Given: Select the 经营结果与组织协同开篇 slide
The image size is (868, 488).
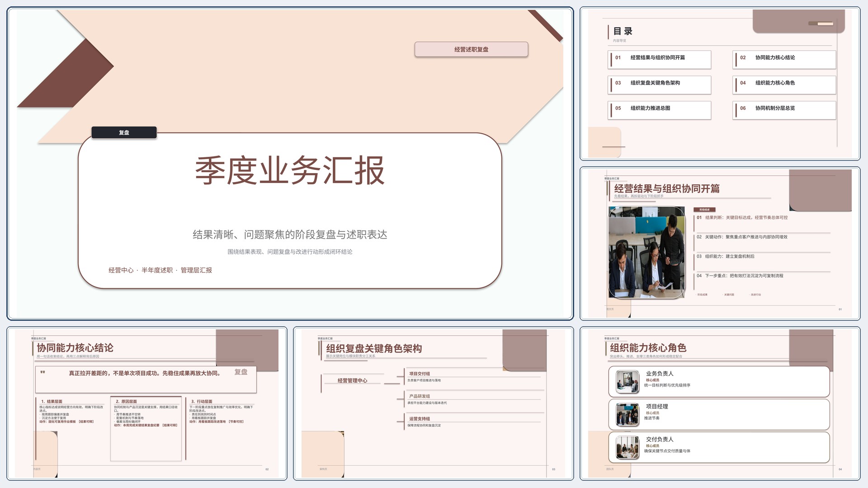Looking at the screenshot, I should 720,244.
